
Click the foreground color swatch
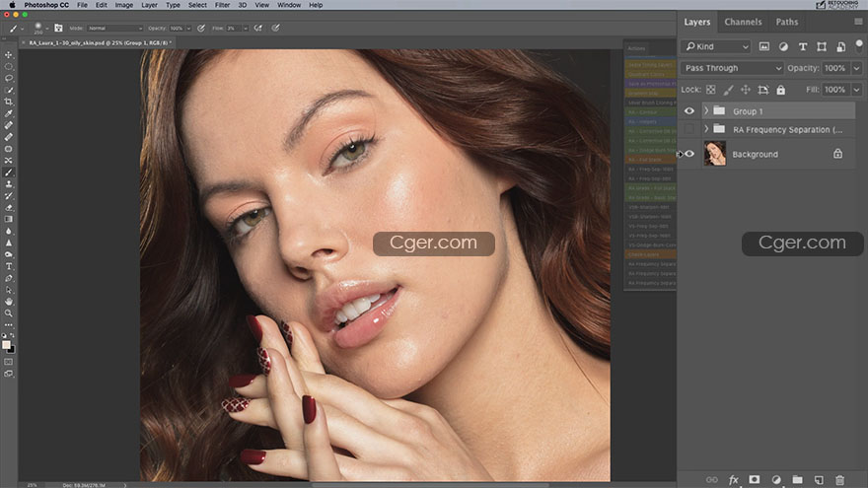click(x=6, y=345)
